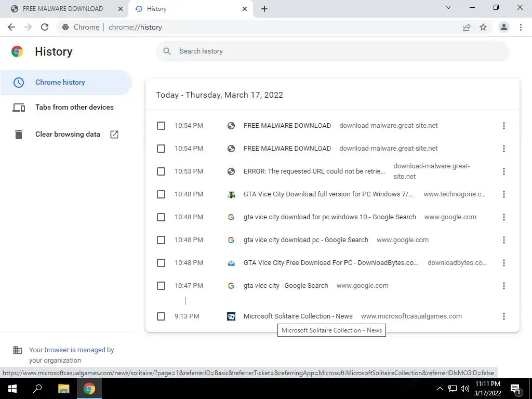Check the Microsoft Solitaire Collection entry

click(x=161, y=316)
